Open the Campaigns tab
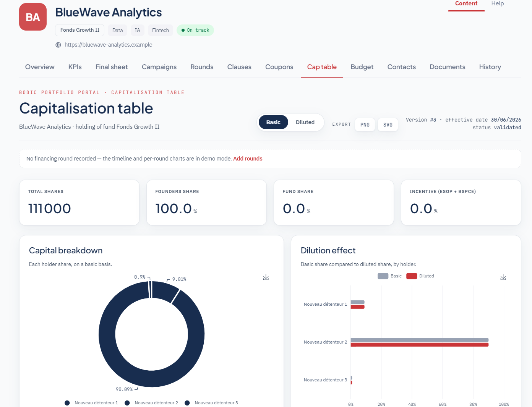Viewport: 532px width, 407px height. 159,67
